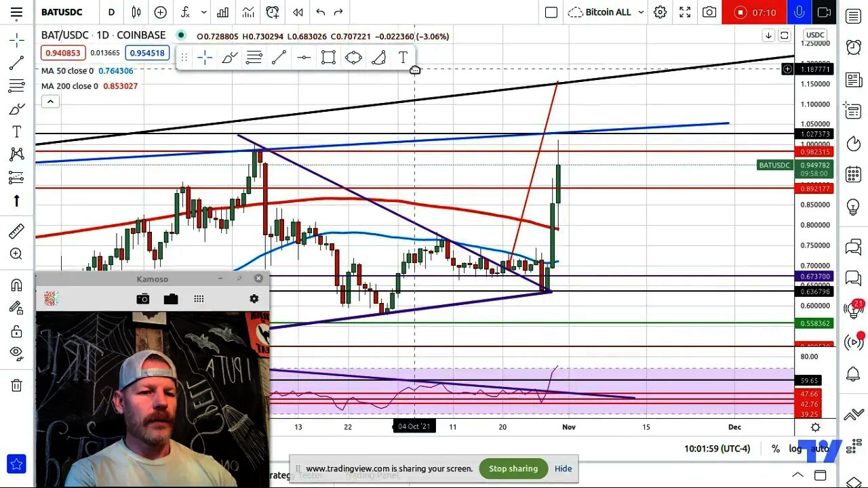Redo the last chart action
The width and height of the screenshot is (868, 488).
click(338, 12)
